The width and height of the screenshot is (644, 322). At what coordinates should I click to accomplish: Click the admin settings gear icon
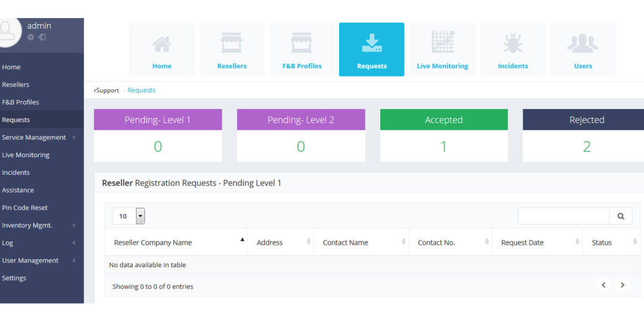pos(31,37)
